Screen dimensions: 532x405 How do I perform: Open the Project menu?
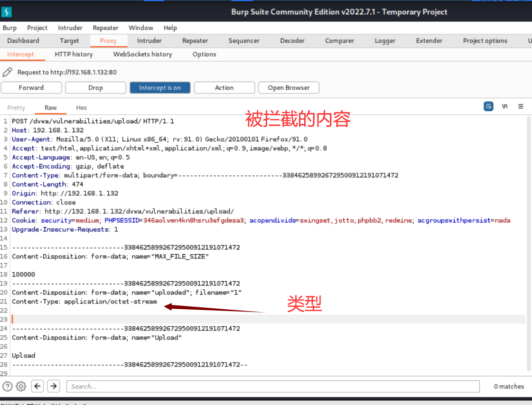point(37,28)
